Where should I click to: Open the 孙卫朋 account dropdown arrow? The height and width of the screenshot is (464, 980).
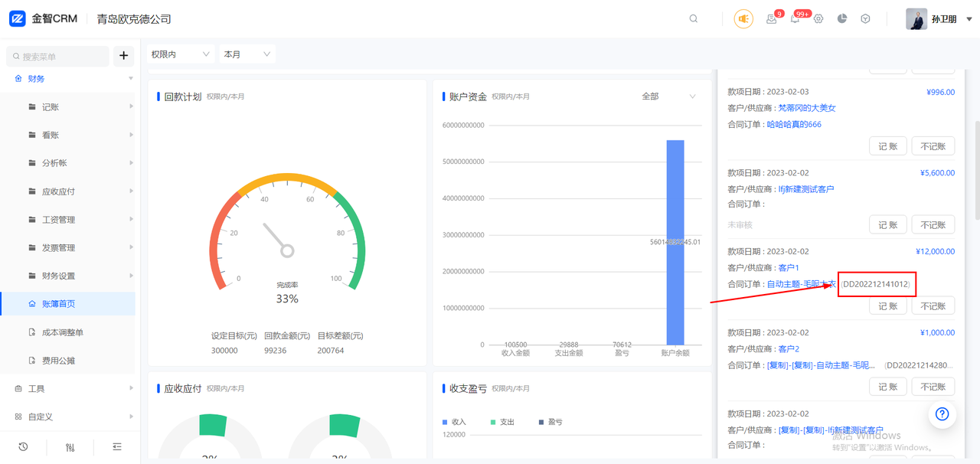[969, 20]
